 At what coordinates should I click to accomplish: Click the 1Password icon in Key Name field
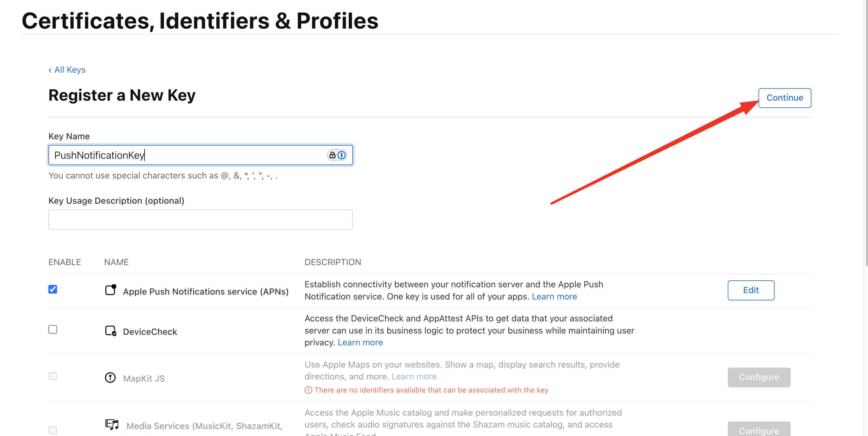[341, 155]
